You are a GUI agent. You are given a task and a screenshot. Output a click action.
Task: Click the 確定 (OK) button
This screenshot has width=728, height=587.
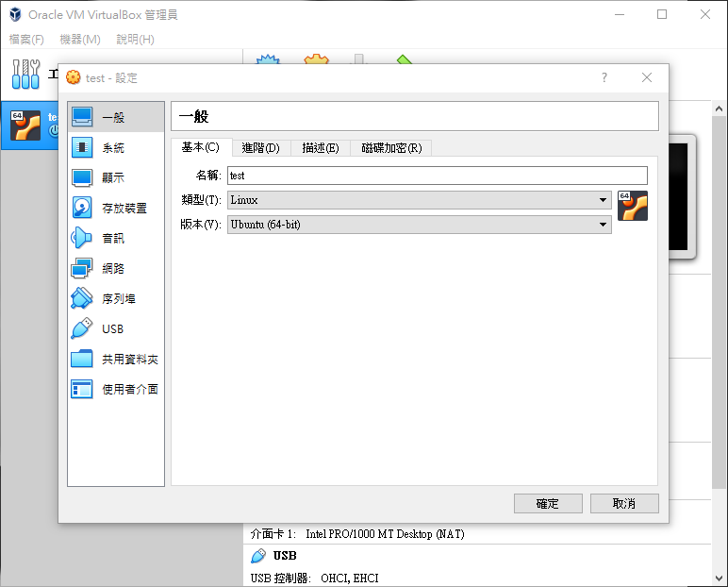(x=548, y=503)
